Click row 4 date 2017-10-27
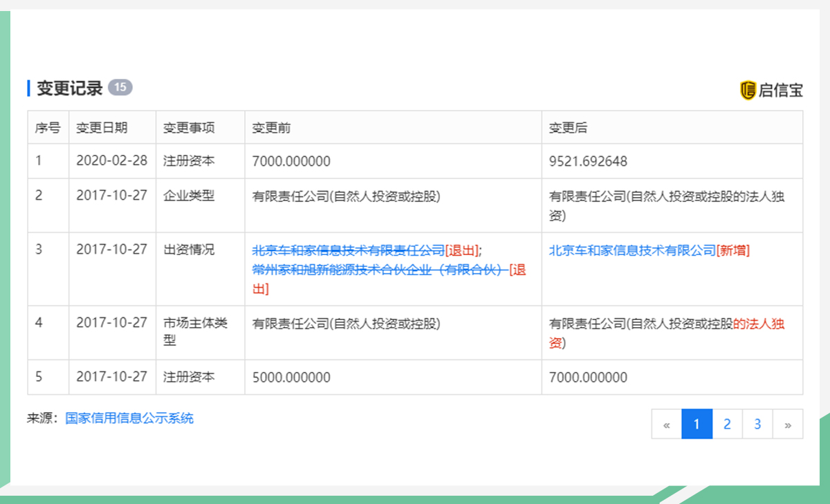This screenshot has height=504, width=830. (x=112, y=323)
